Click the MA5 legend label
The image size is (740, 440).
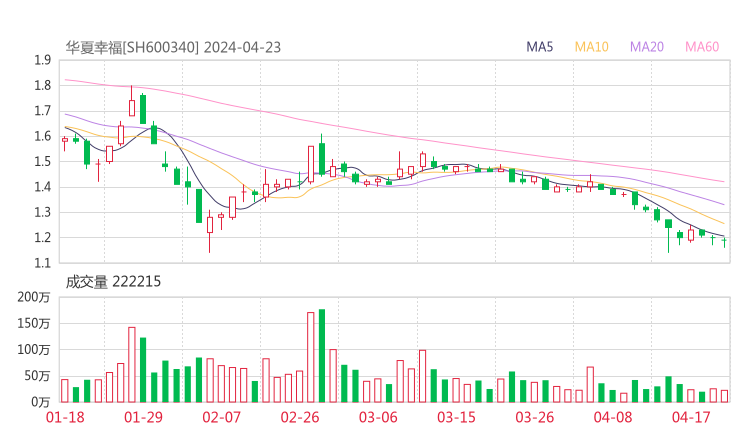click(539, 47)
